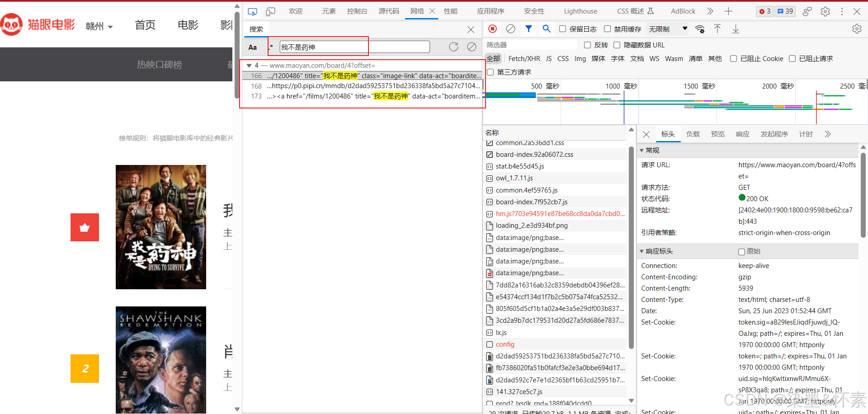Check the 反转 filter checkbox

point(587,45)
